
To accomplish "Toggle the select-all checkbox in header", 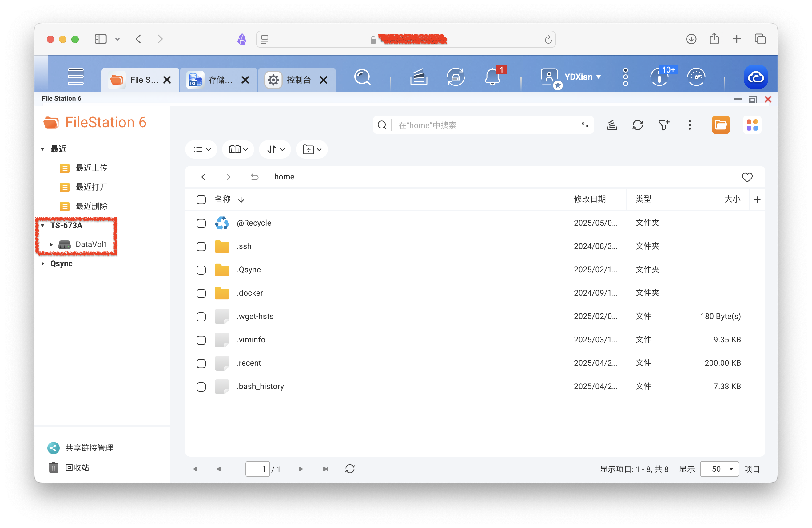I will (201, 199).
